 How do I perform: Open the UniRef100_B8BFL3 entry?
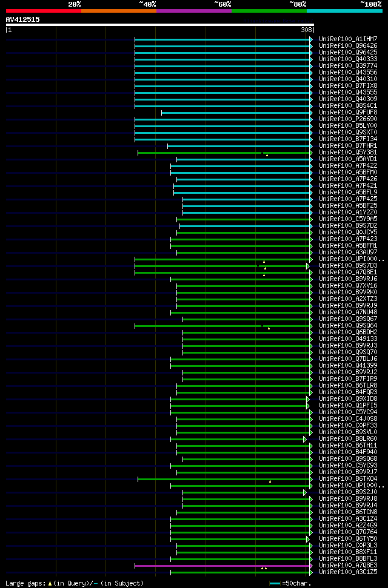tap(348, 559)
